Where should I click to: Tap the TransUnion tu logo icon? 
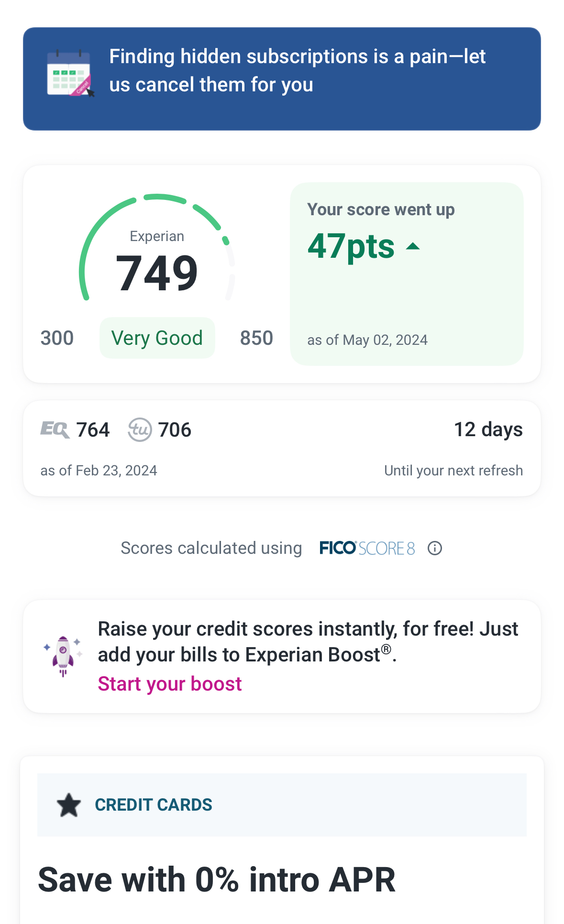tap(140, 429)
